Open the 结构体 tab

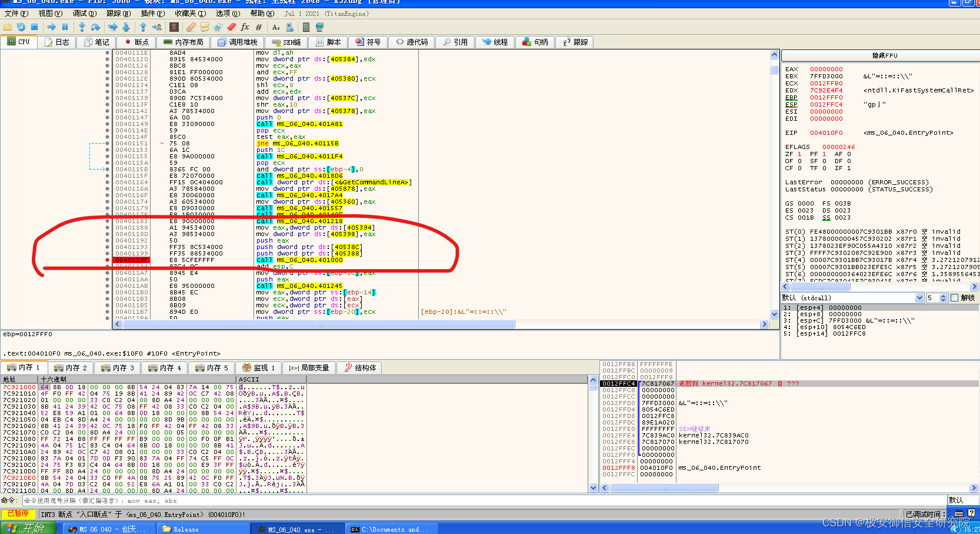360,367
